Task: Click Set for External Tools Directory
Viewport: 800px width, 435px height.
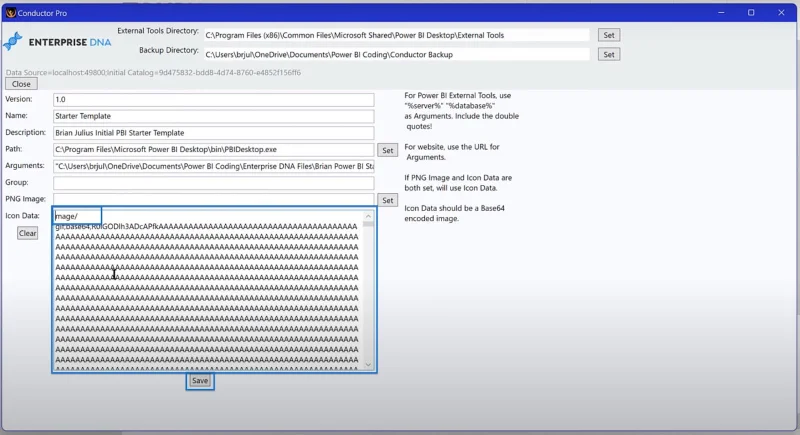Action: (x=609, y=35)
